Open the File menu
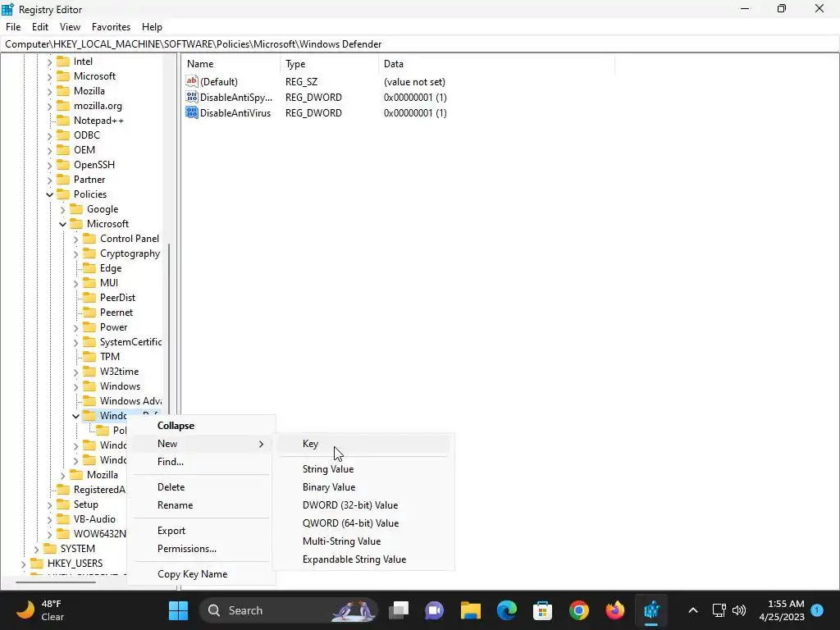 click(13, 27)
